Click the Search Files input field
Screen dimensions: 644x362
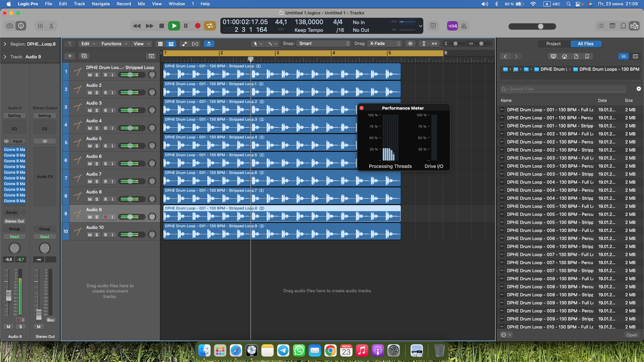point(563,89)
